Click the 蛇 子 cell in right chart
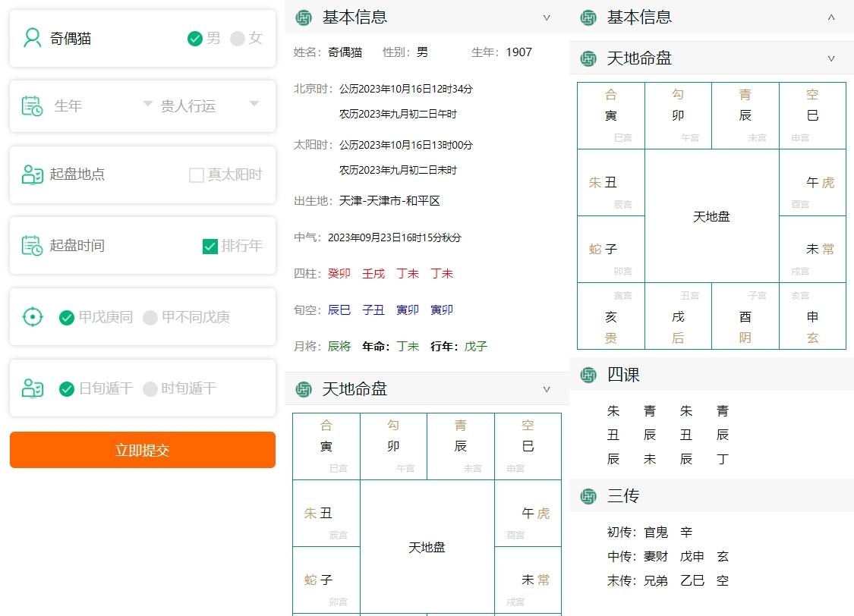 611,250
